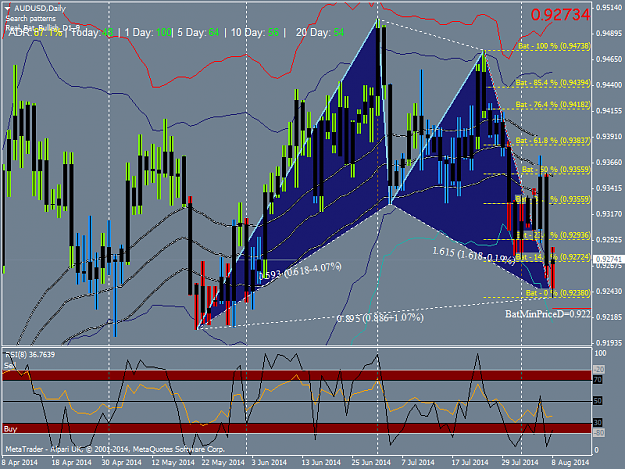Click the 25 Jun 2014 date label
This screenshot has height=469, width=625.
click(x=371, y=463)
